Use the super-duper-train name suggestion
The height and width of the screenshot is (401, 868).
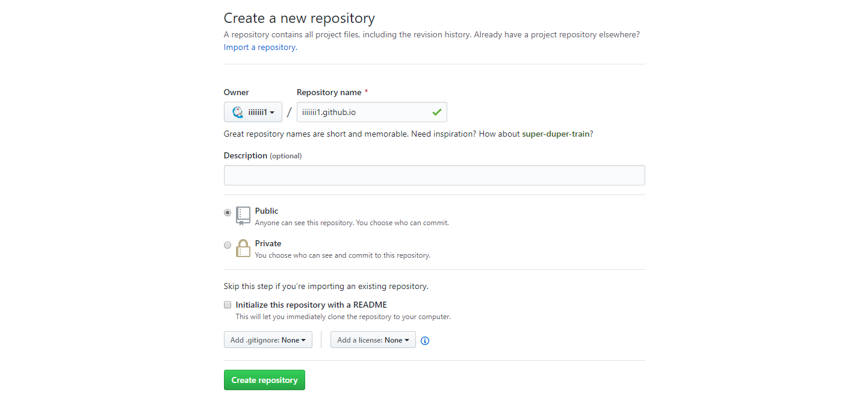pos(556,134)
